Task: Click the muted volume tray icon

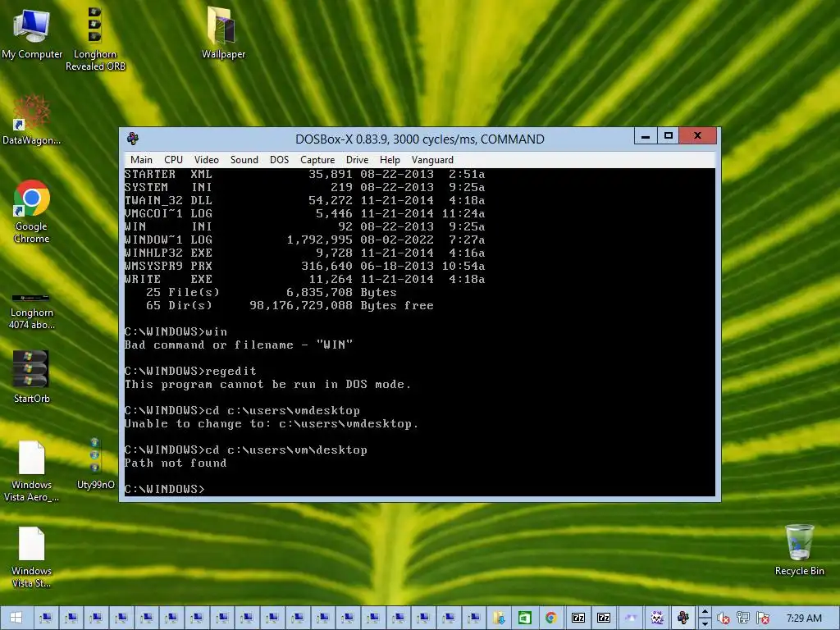Action: 724,619
